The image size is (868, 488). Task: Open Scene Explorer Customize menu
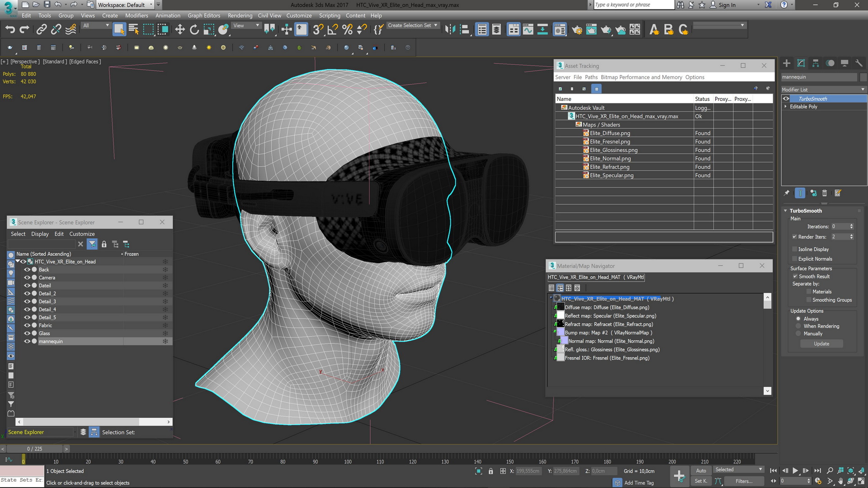click(82, 234)
